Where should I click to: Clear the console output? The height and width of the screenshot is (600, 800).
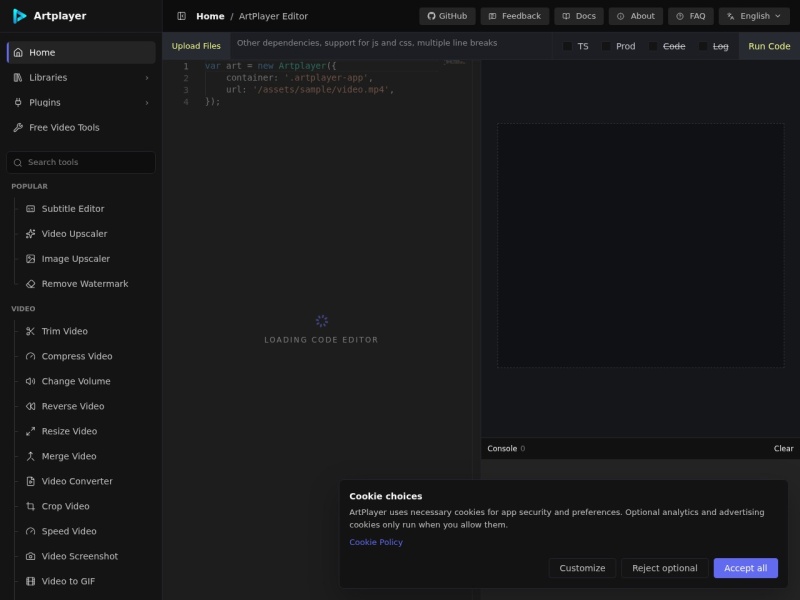coord(783,448)
